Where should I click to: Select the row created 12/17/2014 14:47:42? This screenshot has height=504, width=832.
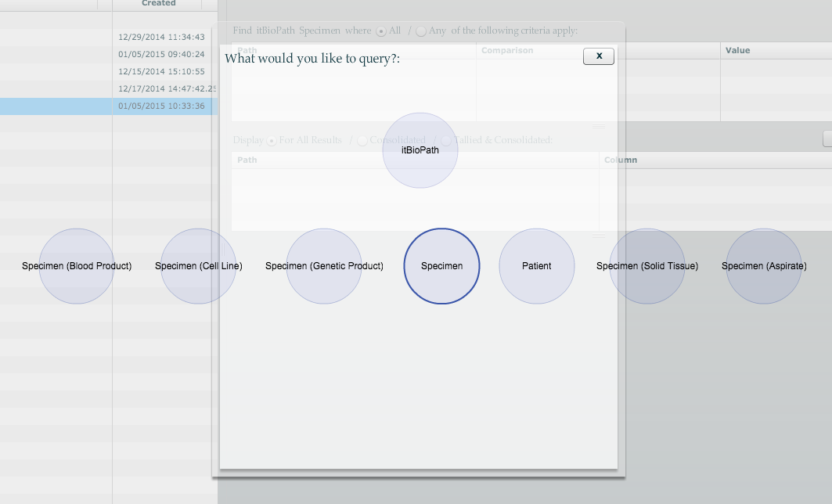tap(109, 88)
